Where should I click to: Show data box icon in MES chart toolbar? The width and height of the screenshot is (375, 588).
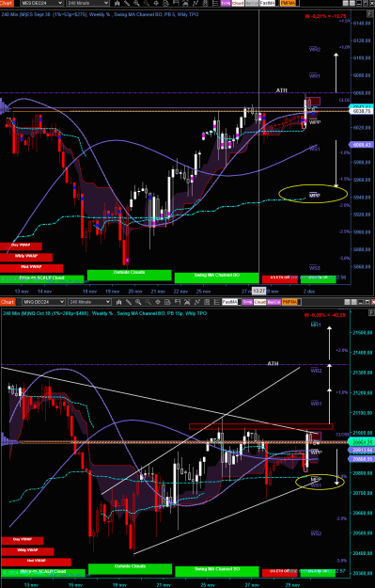pyautogui.click(x=166, y=3)
